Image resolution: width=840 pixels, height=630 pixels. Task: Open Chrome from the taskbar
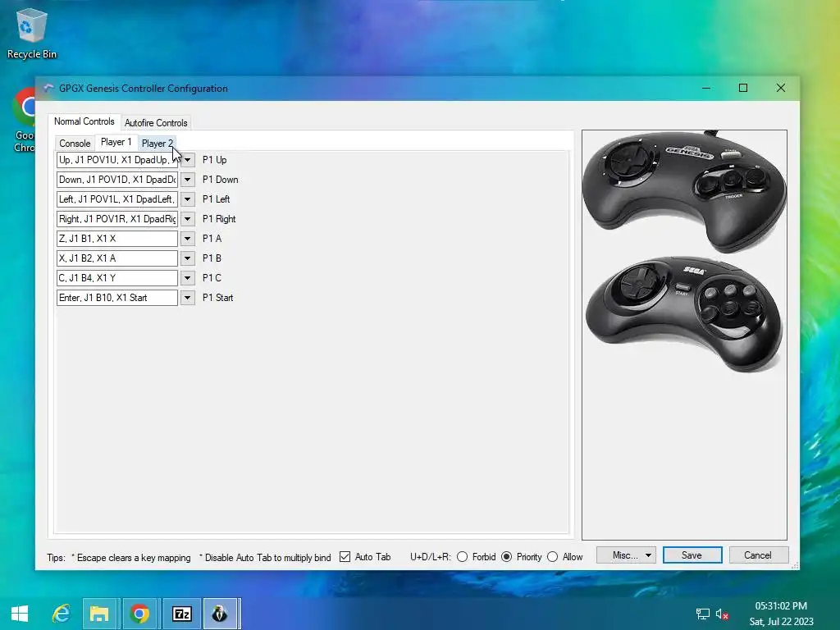tap(139, 614)
